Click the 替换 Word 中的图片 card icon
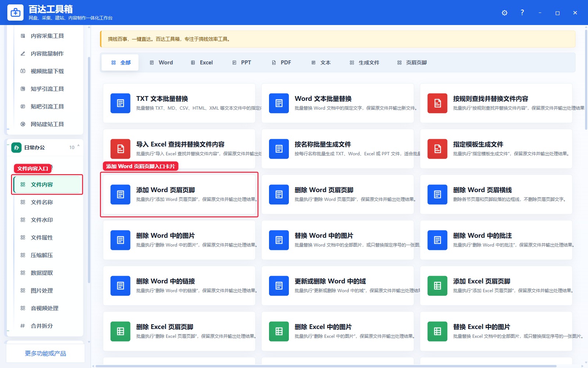Screen dimensions: 588x368 point(279,240)
